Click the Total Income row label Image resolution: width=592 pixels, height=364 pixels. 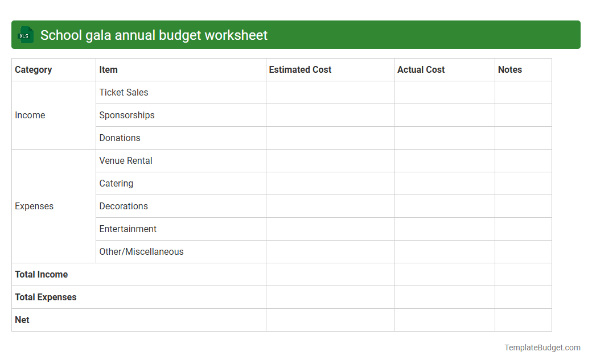41,274
